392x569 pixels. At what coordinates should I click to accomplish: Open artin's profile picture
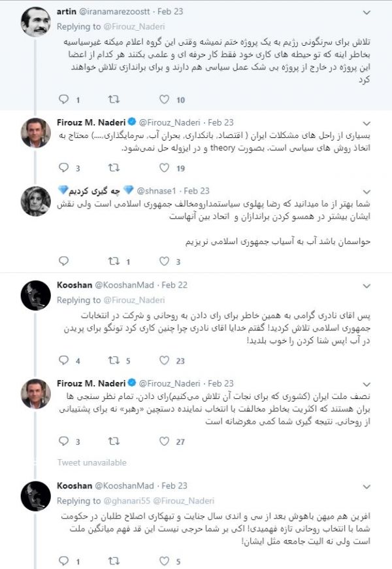pos(35,22)
